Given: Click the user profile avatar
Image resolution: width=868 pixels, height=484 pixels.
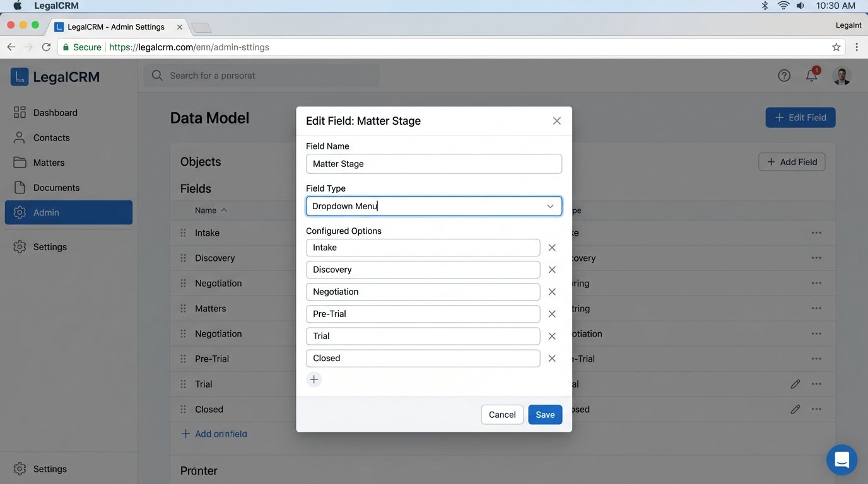Looking at the screenshot, I should (842, 75).
